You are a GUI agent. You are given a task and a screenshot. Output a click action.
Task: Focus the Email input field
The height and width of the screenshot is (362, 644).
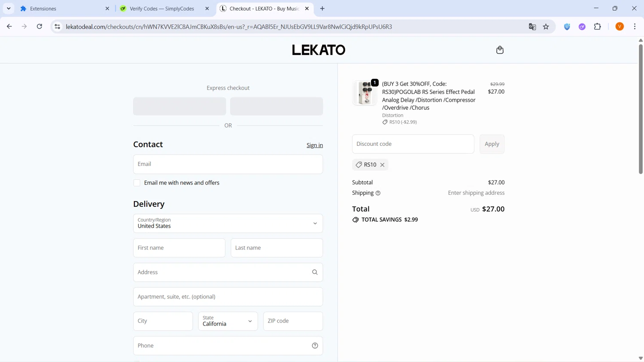pyautogui.click(x=228, y=164)
